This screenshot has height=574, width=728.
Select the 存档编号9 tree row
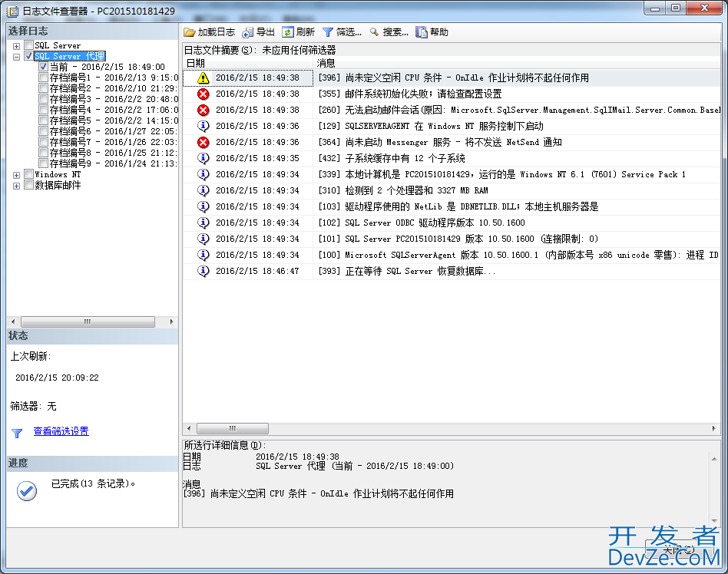(x=114, y=163)
